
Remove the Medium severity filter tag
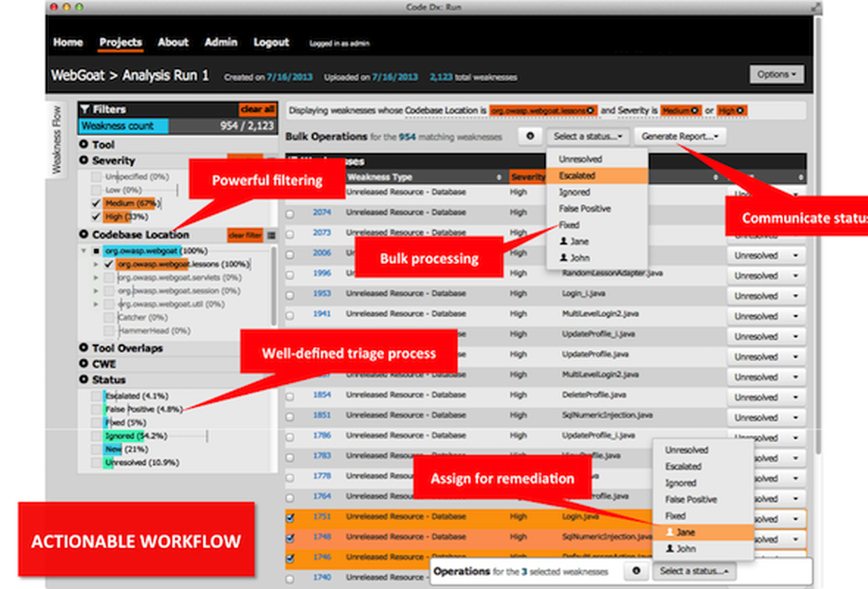[x=694, y=111]
